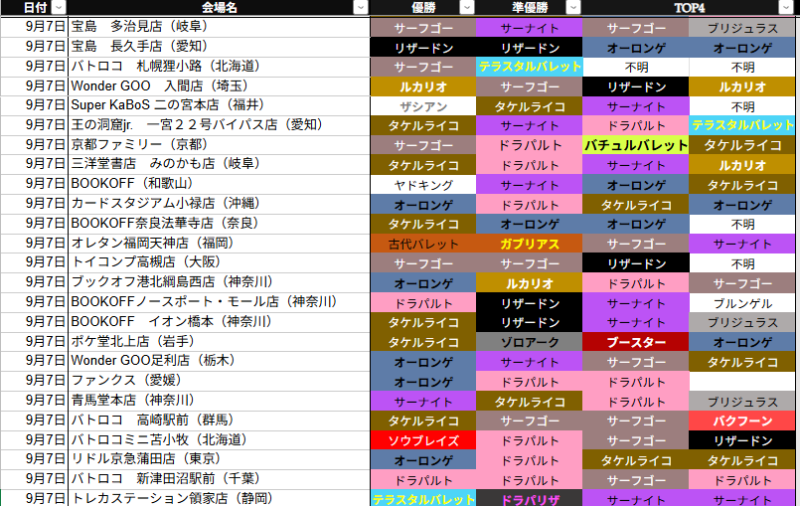Select venue cell カードスタジアム小禄店（沖縄）
The width and height of the screenshot is (800, 506).
pyautogui.click(x=219, y=204)
